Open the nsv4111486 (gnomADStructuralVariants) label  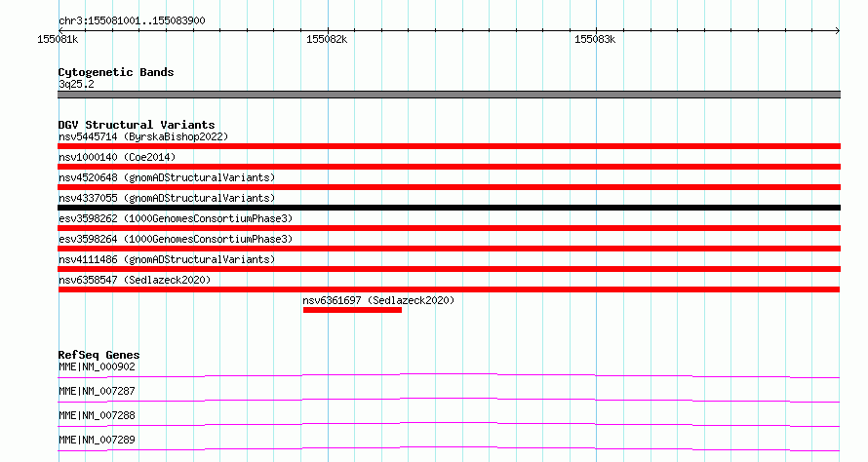coord(167,259)
